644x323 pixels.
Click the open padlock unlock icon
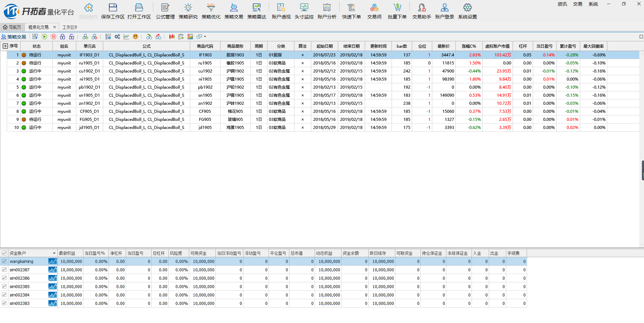[x=72, y=37]
